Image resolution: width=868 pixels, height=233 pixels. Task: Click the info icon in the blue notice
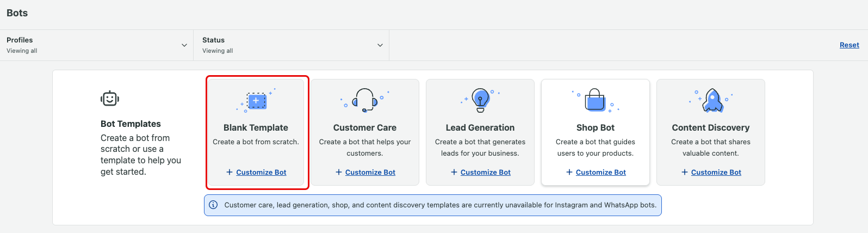point(213,205)
